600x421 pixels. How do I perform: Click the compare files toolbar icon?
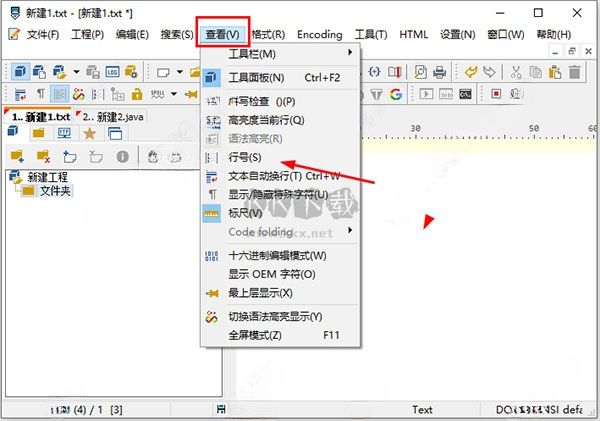(x=394, y=72)
